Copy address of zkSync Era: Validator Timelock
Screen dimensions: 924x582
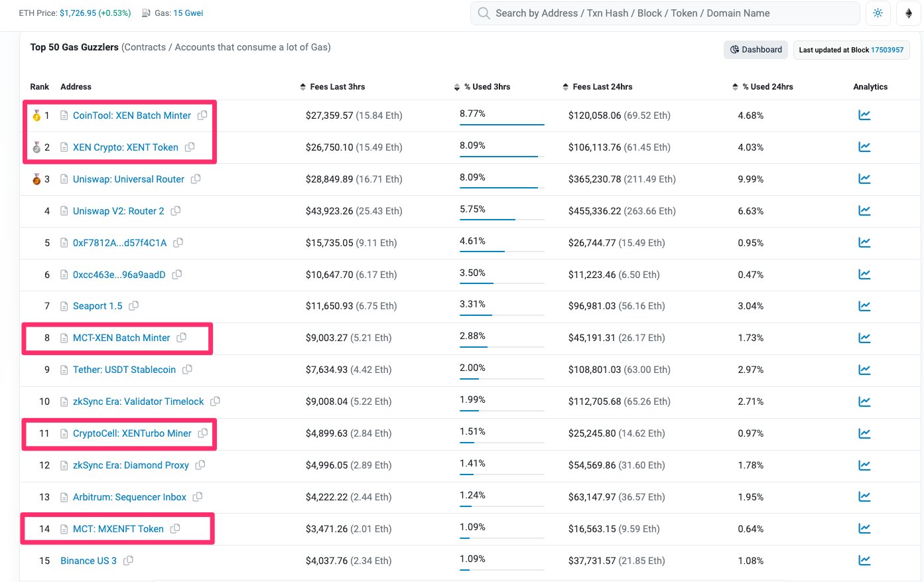(216, 401)
